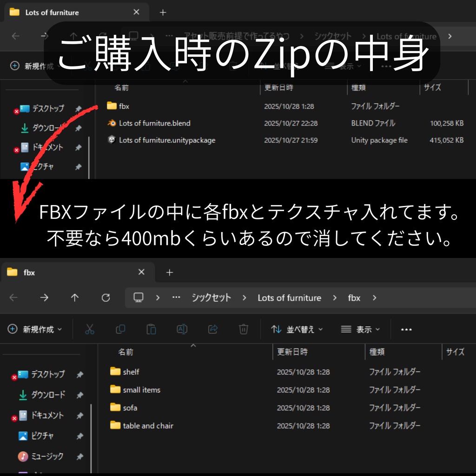
Task: Open the shelf folder
Action: tap(125, 371)
